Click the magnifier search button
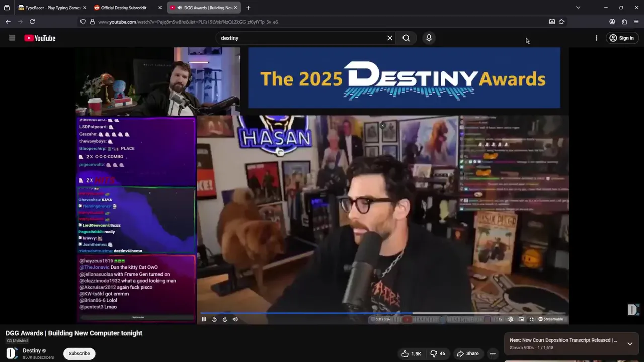This screenshot has width=644, height=362. point(406,38)
